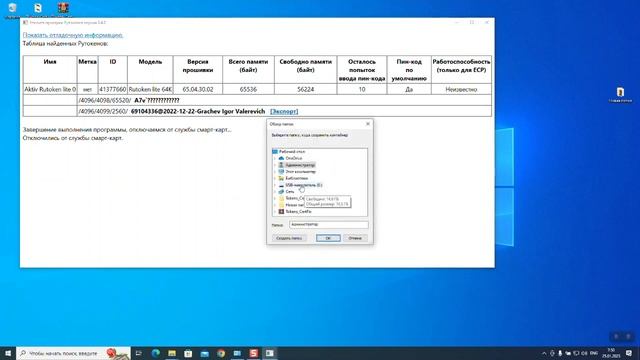Click the USB drive icon in the tree
Image resolution: width=640 pixels, height=360 pixels.
(281, 185)
